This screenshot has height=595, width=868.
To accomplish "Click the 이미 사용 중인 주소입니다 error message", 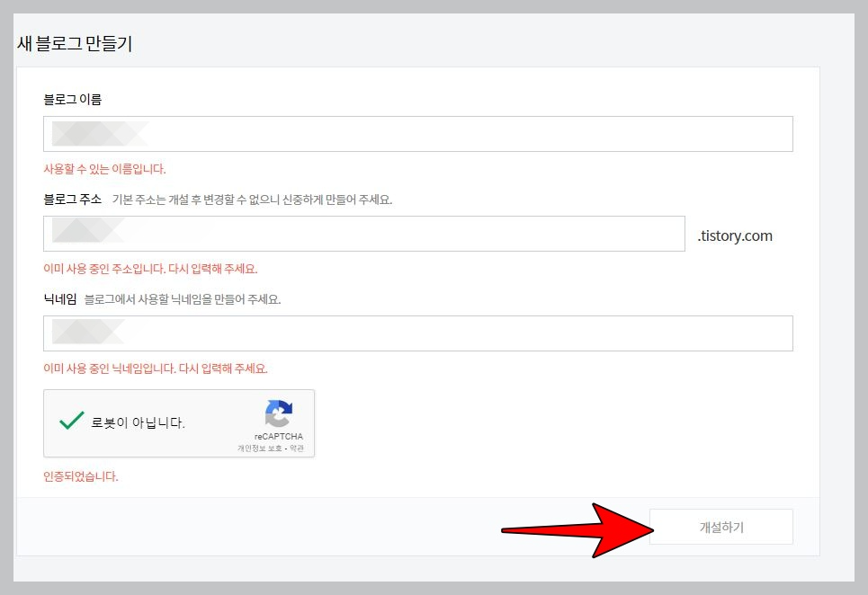I will (x=150, y=269).
